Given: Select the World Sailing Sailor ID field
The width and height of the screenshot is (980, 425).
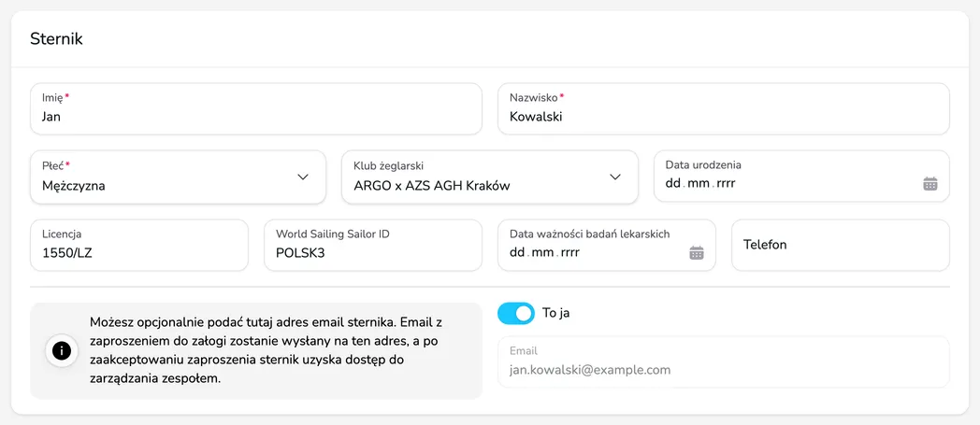Looking at the screenshot, I should (x=372, y=246).
